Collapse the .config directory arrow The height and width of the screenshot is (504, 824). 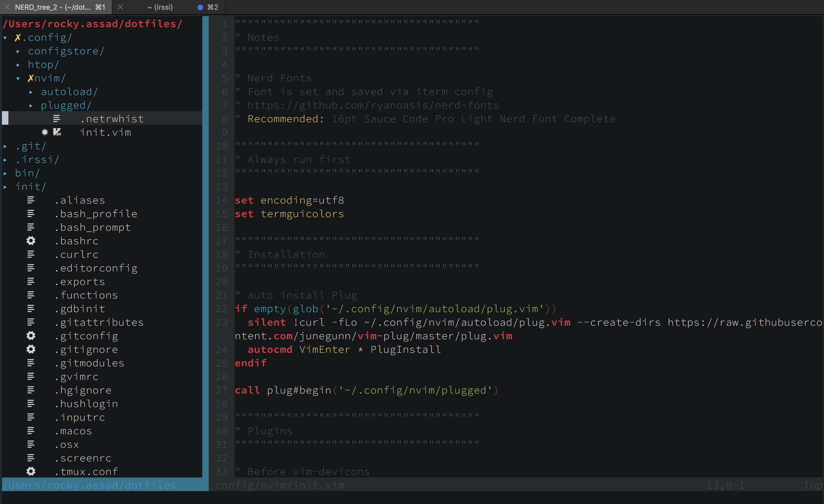coord(5,38)
